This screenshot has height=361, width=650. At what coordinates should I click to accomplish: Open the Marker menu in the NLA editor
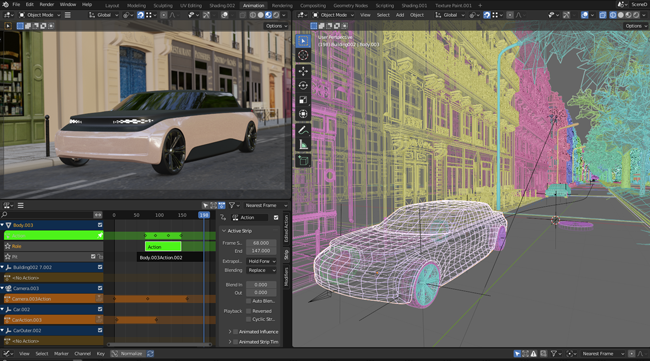click(61, 354)
